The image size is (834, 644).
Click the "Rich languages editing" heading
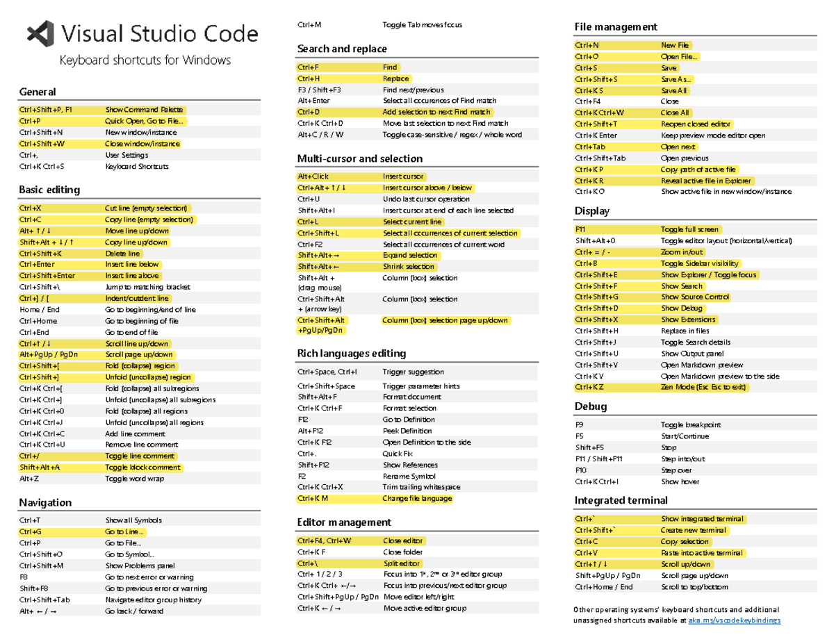350,354
